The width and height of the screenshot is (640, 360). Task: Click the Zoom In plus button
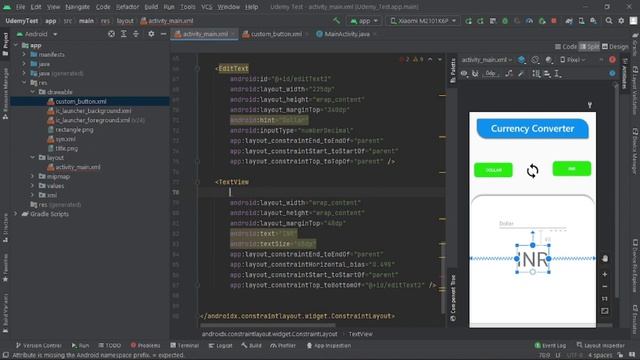[604, 274]
